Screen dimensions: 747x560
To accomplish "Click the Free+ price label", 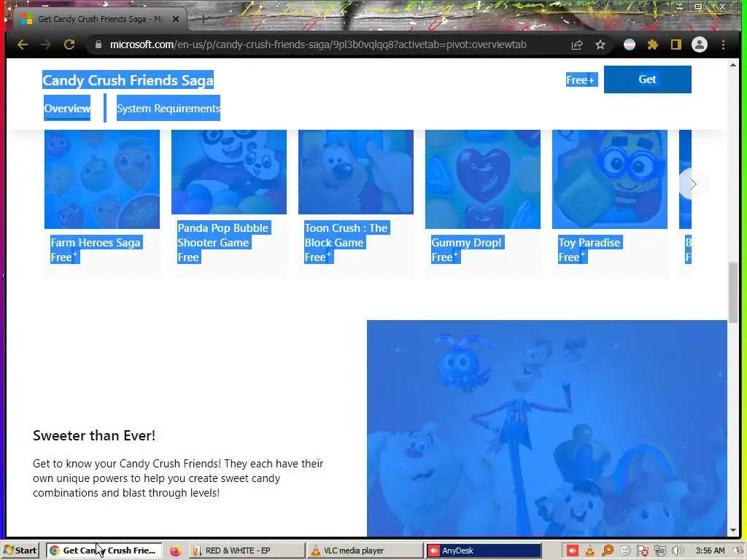I will (581, 80).
